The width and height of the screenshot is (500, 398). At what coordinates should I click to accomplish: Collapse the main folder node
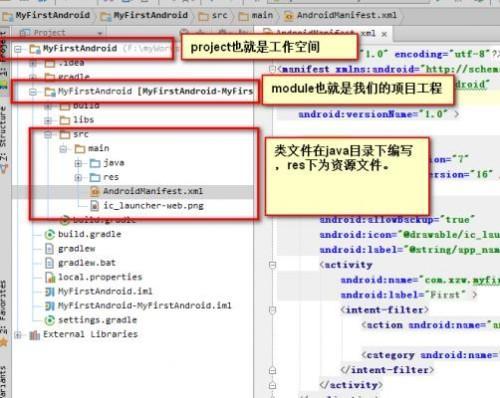tap(63, 149)
